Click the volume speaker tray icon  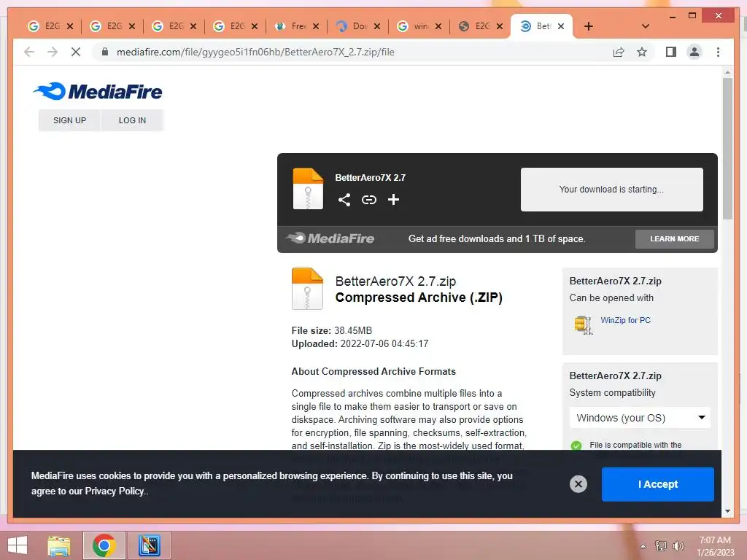coord(678,545)
